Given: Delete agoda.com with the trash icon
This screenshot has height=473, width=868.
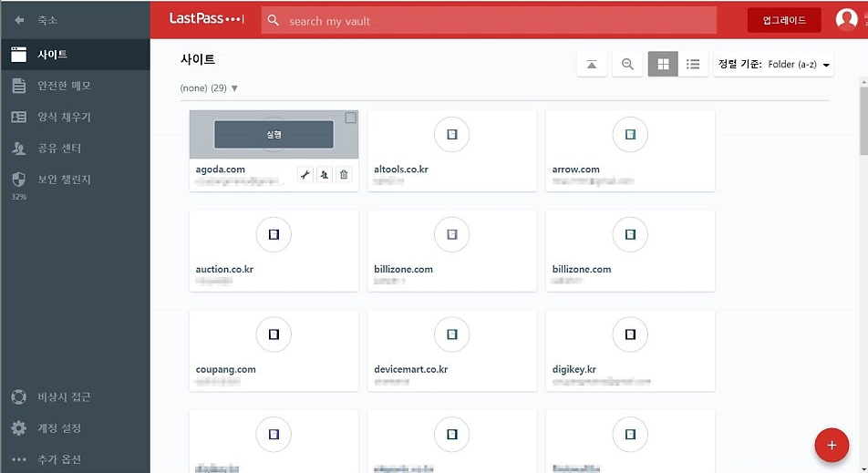Looking at the screenshot, I should [x=344, y=175].
